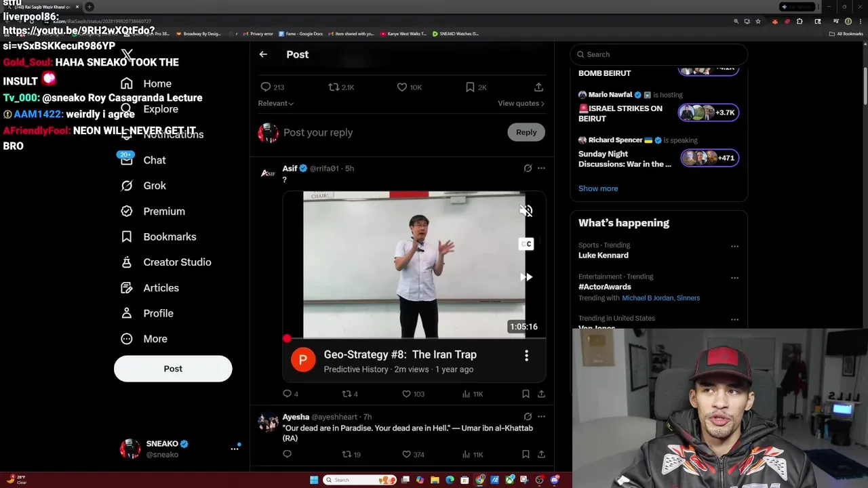Repost the main post showing 2.1K
Image resolution: width=868 pixels, height=488 pixels.
(x=341, y=87)
